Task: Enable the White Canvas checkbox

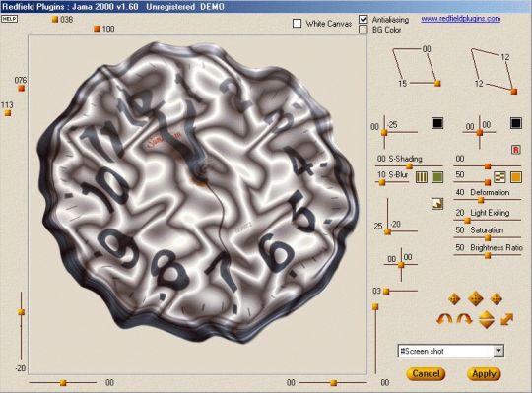Action: (x=297, y=23)
